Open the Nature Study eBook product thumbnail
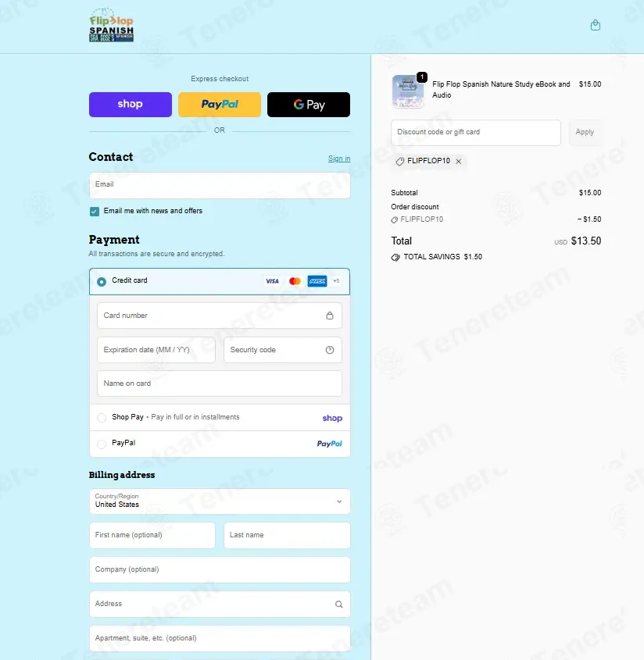 (x=407, y=91)
